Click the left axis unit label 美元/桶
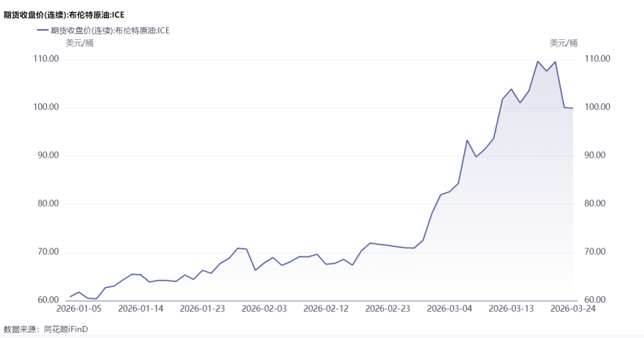Viewport: 644px width, 338px height. click(79, 43)
